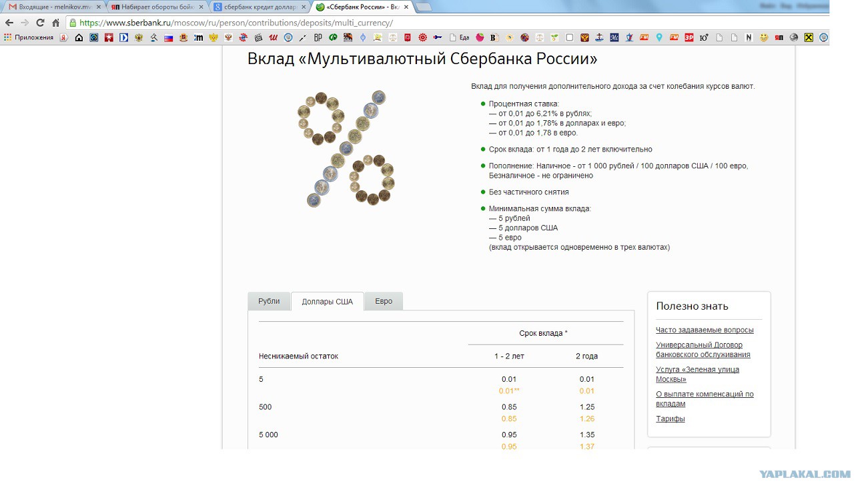Open the yellow Raiffeisen bookmark icon
868x494 pixels.
(x=809, y=37)
